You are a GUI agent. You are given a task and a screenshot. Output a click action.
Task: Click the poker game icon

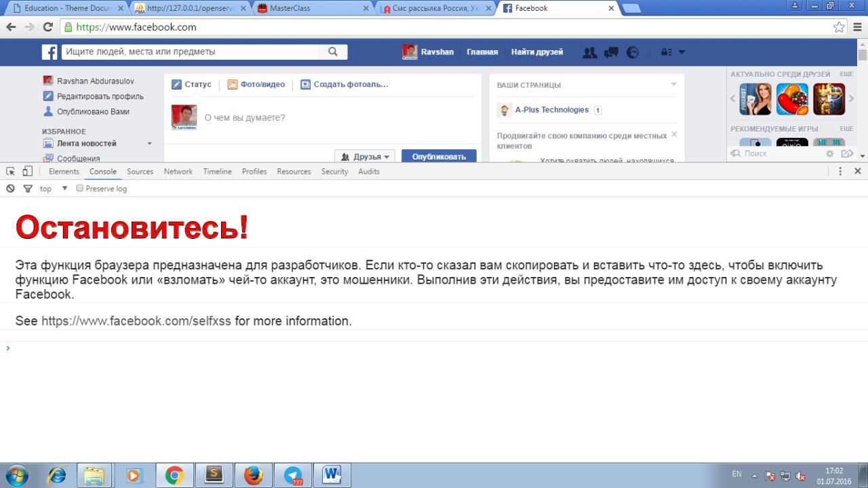755,99
